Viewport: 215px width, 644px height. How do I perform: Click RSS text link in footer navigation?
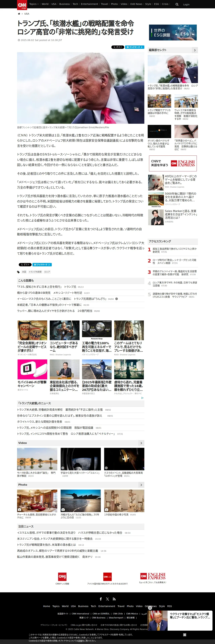pos(169,606)
